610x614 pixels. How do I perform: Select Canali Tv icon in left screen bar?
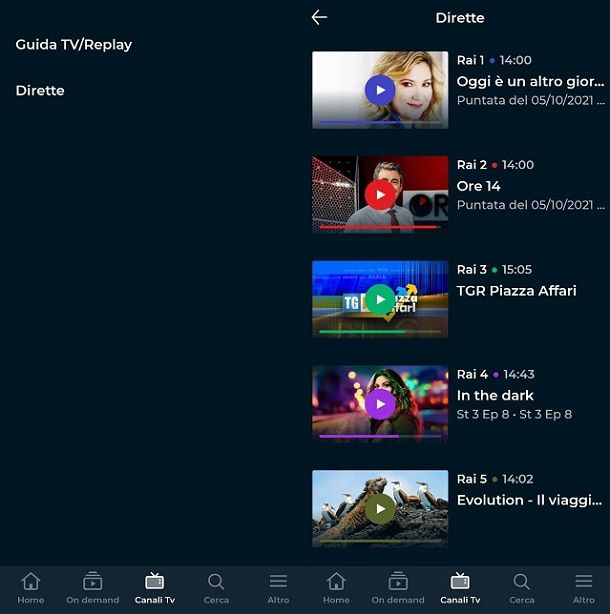click(155, 581)
